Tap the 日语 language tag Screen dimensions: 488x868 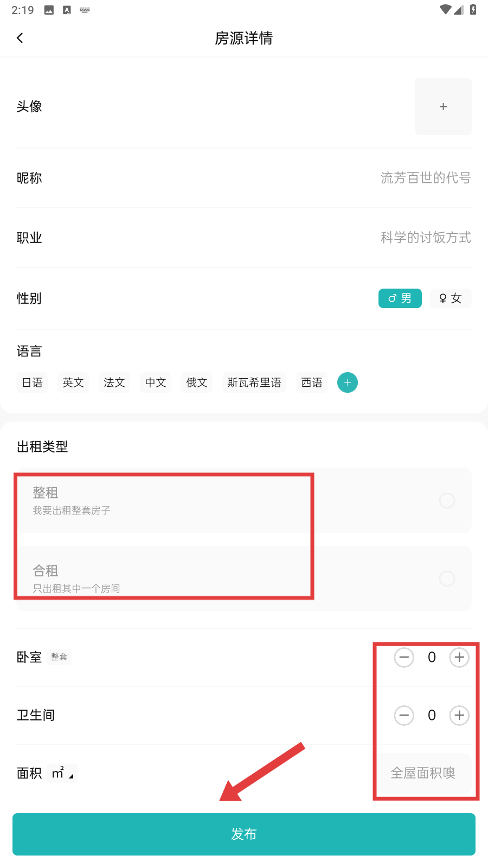[33, 382]
